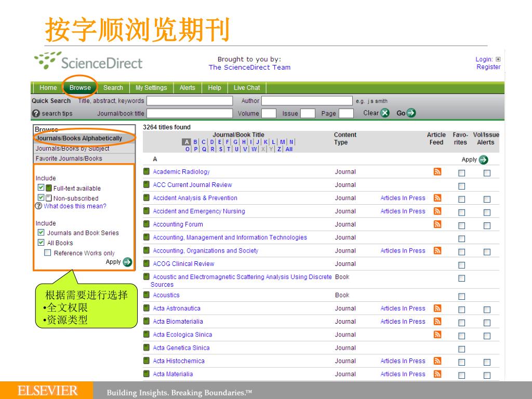
Task: Click green book icon next to Academic Radiology
Action: [147, 171]
